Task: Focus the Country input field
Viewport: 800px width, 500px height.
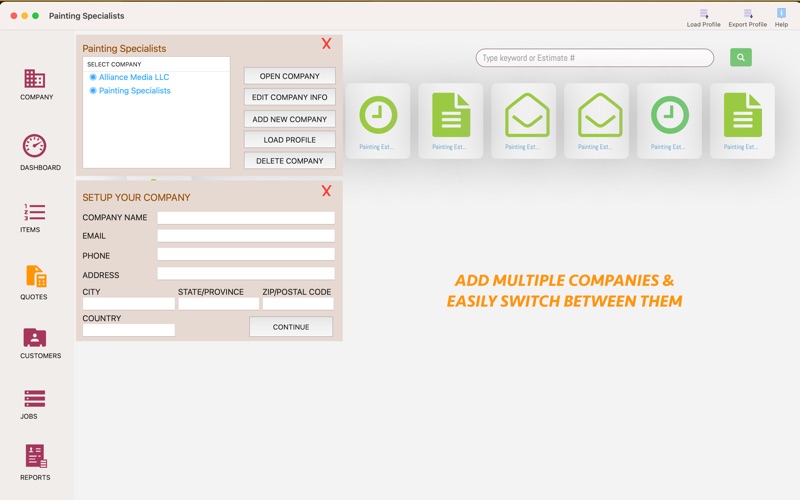Action: point(129,330)
